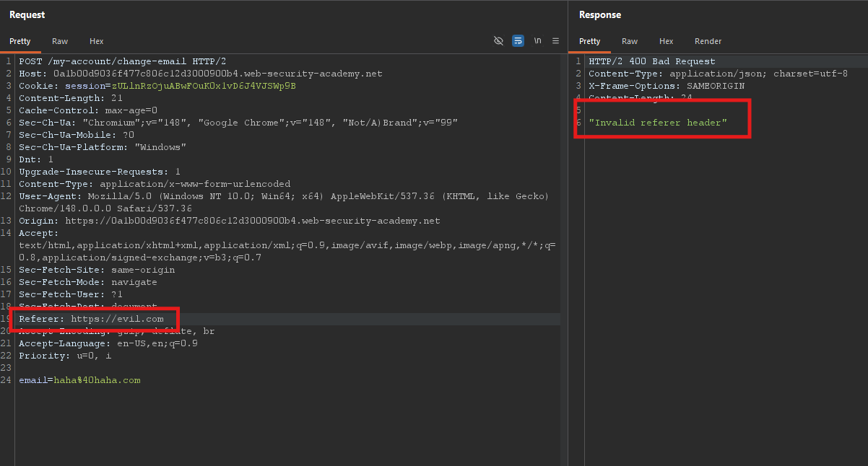The width and height of the screenshot is (868, 466).
Task: Click the Response panel title
Action: 600,14
